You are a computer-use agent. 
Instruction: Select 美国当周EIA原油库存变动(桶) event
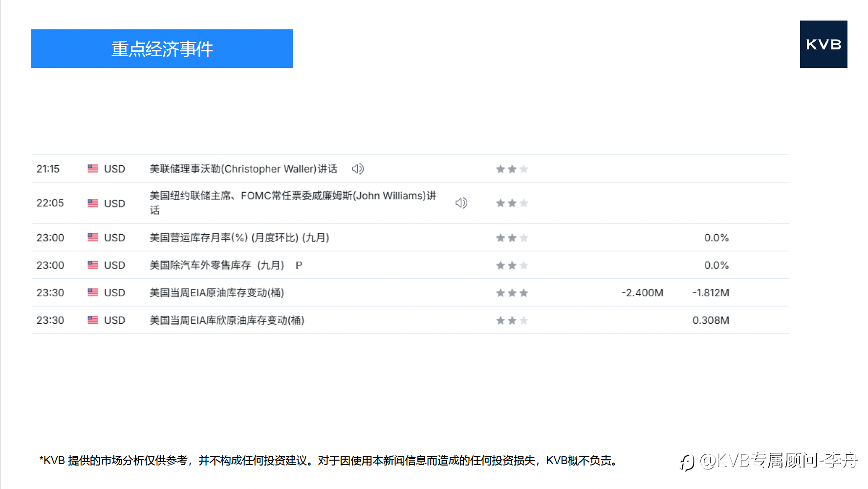click(217, 292)
